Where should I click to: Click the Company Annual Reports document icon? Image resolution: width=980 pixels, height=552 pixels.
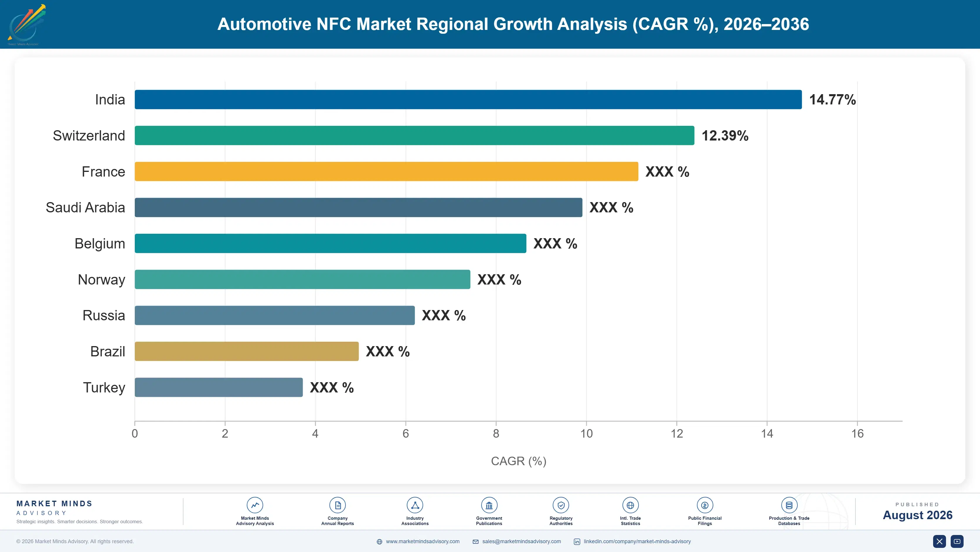(x=337, y=505)
